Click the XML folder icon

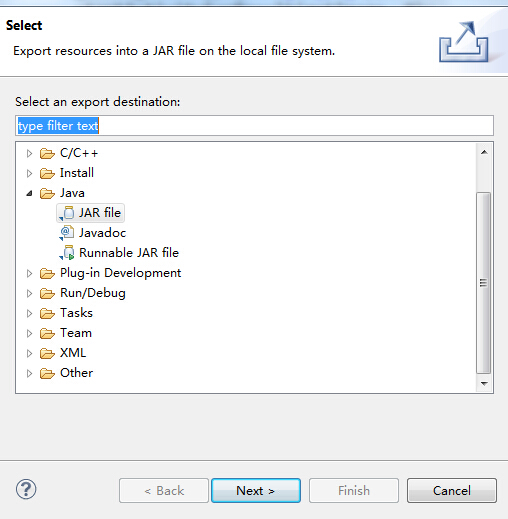click(x=47, y=353)
